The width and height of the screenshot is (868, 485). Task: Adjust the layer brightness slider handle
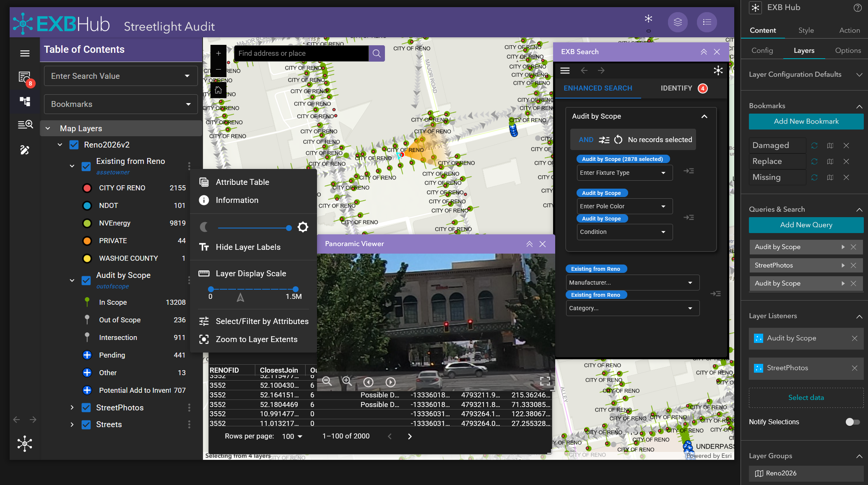(x=288, y=228)
